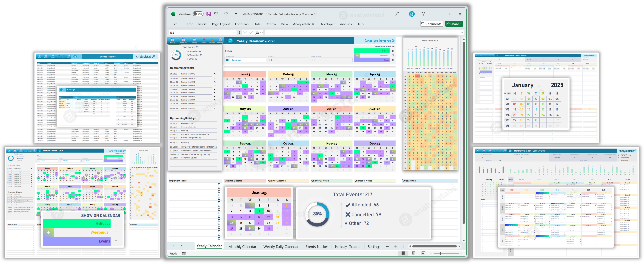Click the New Sheet plus icon
644x264 pixels.
click(x=396, y=246)
